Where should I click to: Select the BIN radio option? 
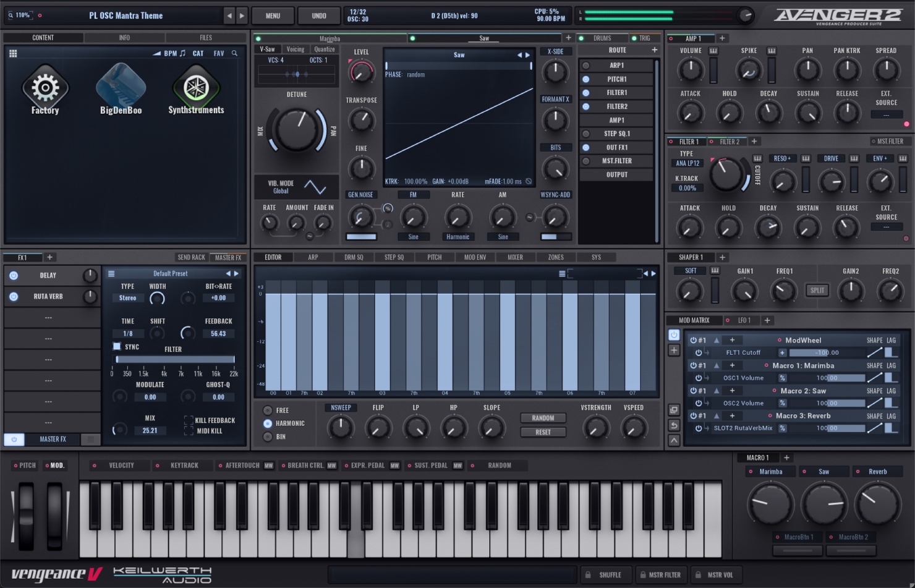268,437
